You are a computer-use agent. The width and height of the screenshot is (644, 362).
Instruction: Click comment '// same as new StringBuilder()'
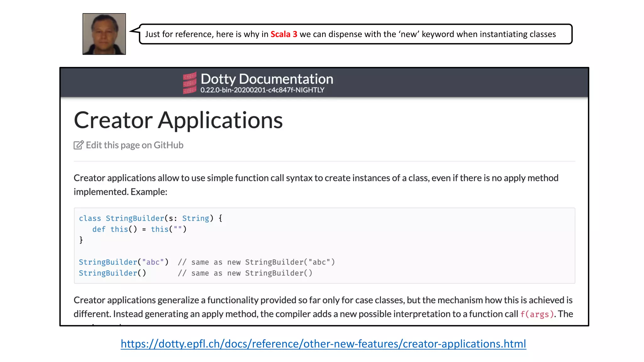pyautogui.click(x=245, y=273)
